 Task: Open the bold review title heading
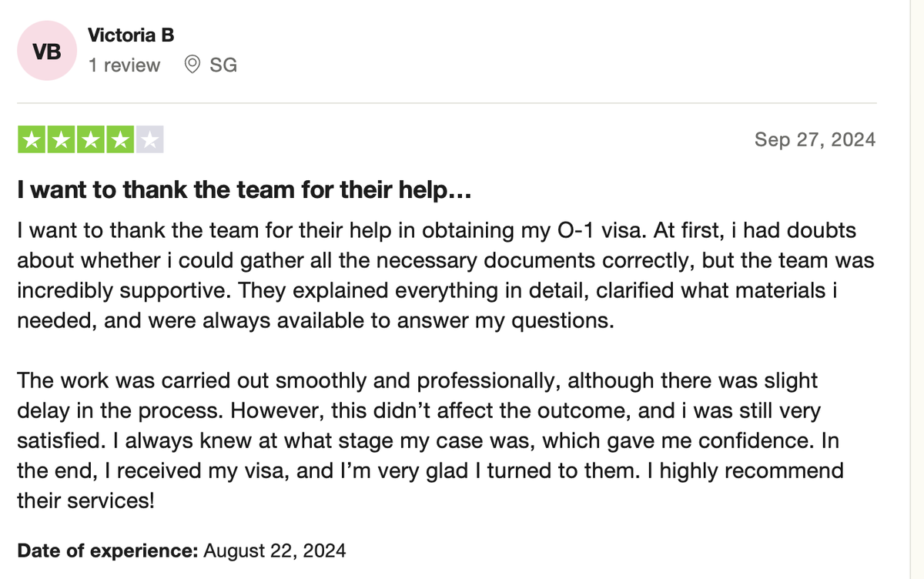point(244,191)
